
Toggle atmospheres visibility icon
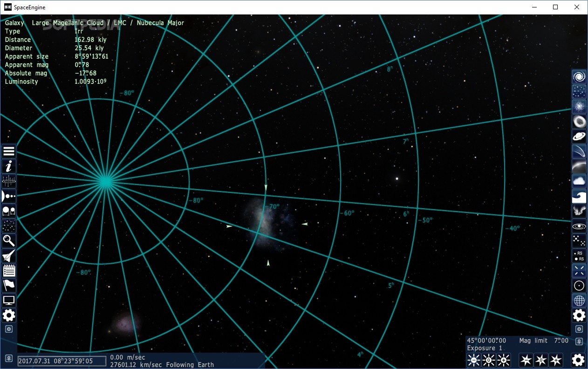pyautogui.click(x=579, y=166)
